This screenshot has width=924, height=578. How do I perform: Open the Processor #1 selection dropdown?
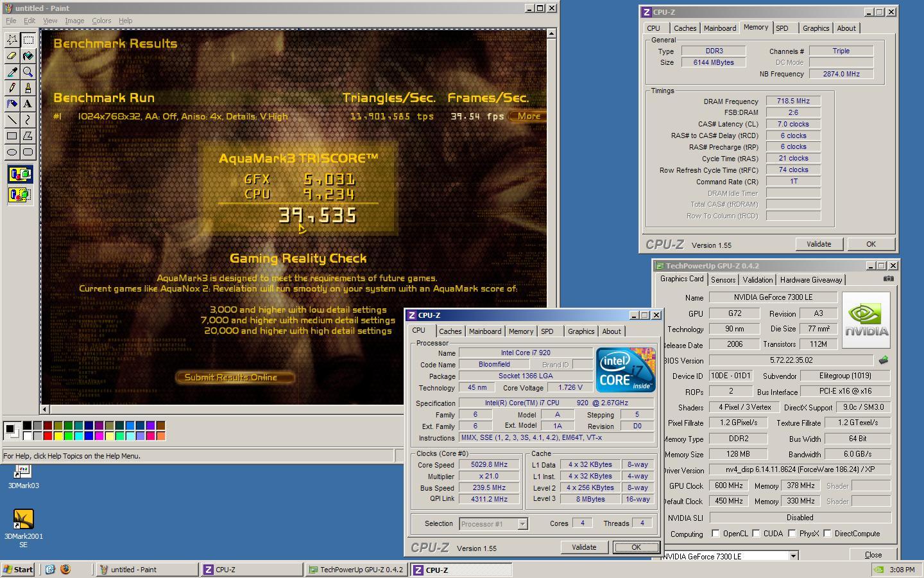click(522, 524)
